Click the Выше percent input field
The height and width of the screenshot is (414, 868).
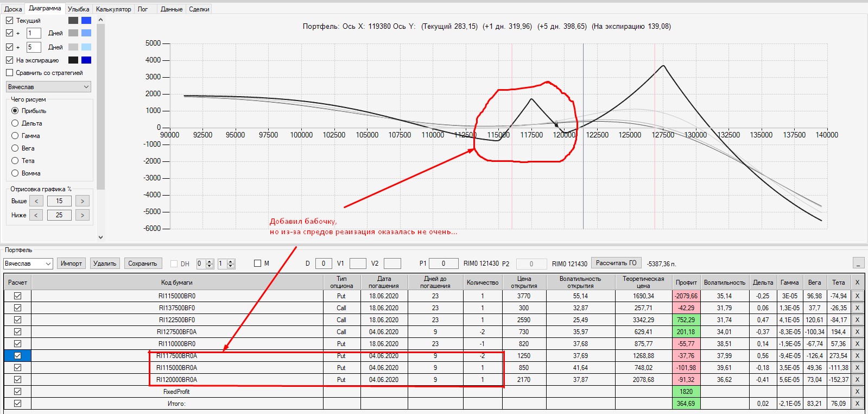[x=59, y=201]
